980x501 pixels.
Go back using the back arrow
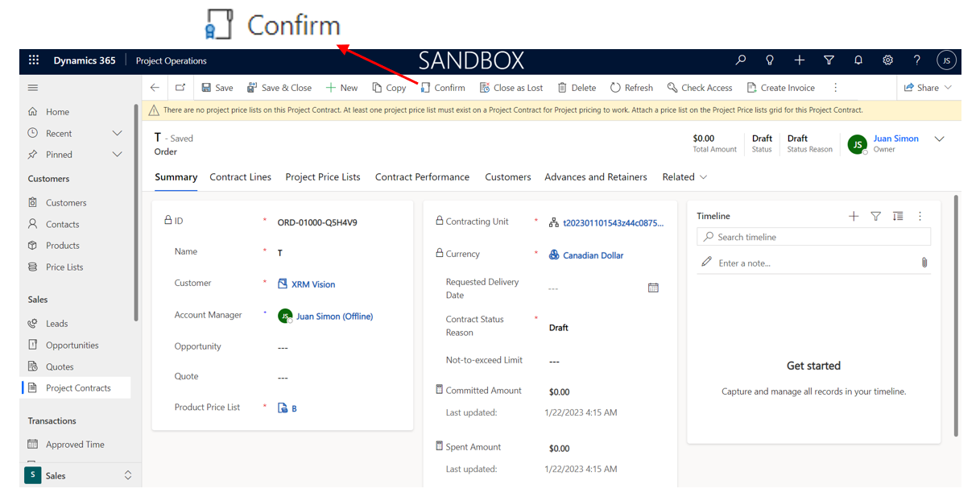pos(155,88)
